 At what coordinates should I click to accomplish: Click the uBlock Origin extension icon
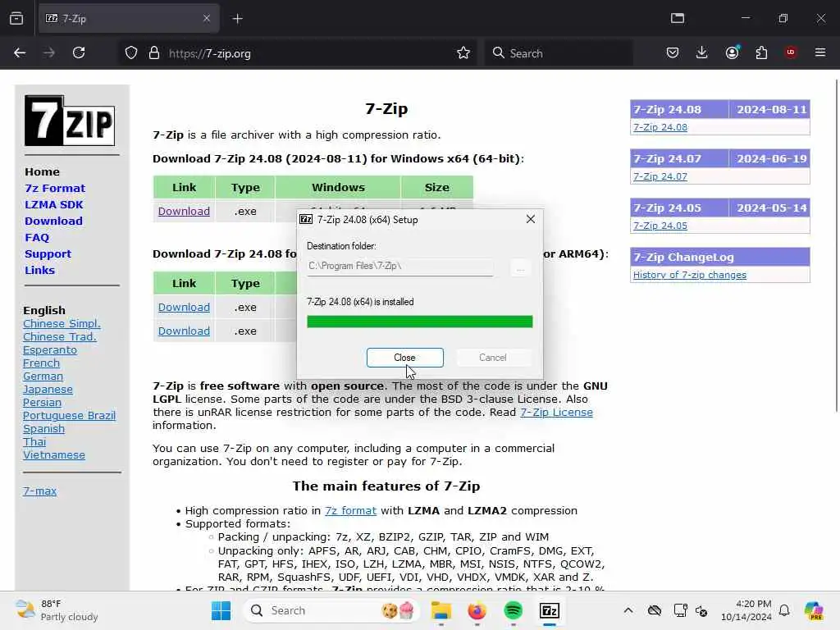[791, 53]
